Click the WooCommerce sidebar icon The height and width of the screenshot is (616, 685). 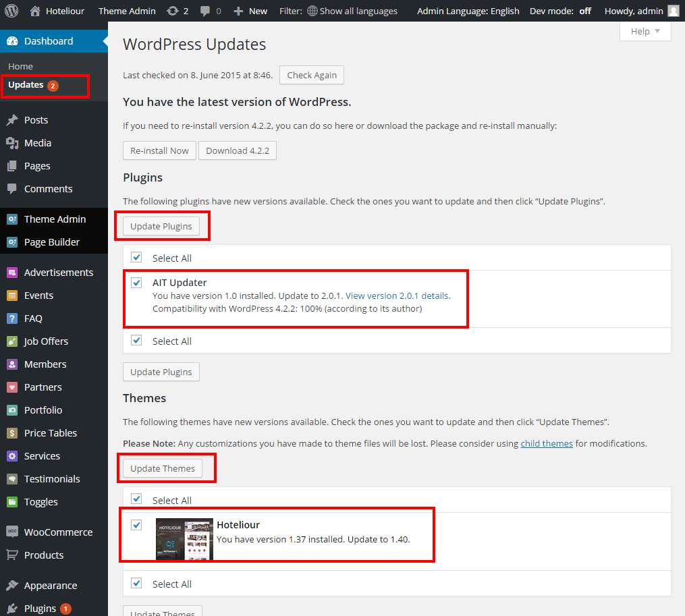(12, 532)
